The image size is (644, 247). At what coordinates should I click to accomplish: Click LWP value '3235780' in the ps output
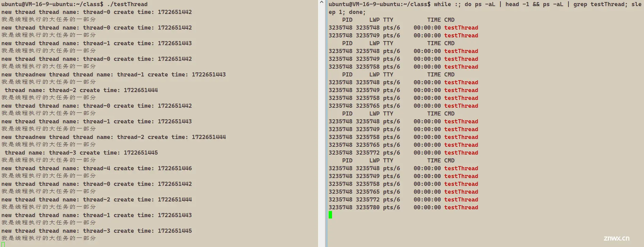tap(368, 207)
